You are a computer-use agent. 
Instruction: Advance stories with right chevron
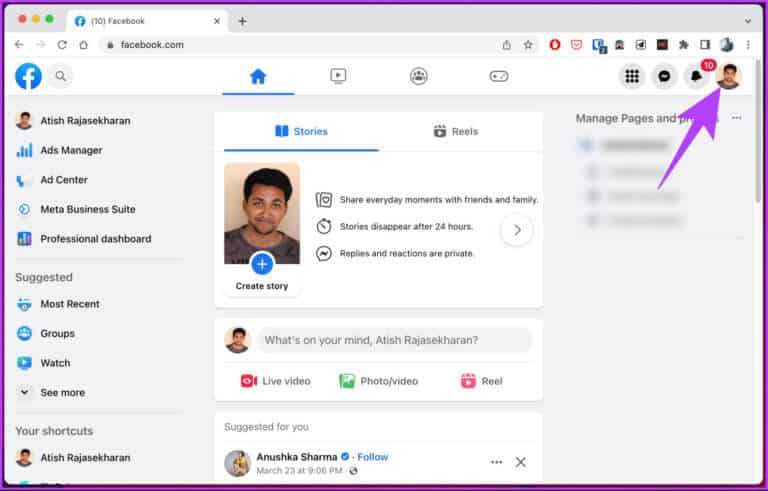[517, 230]
